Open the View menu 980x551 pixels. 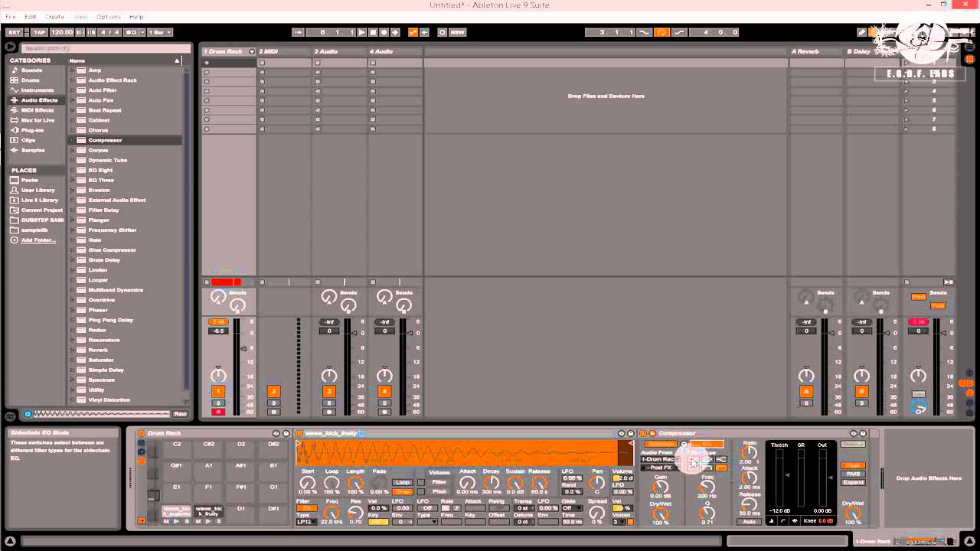80,17
